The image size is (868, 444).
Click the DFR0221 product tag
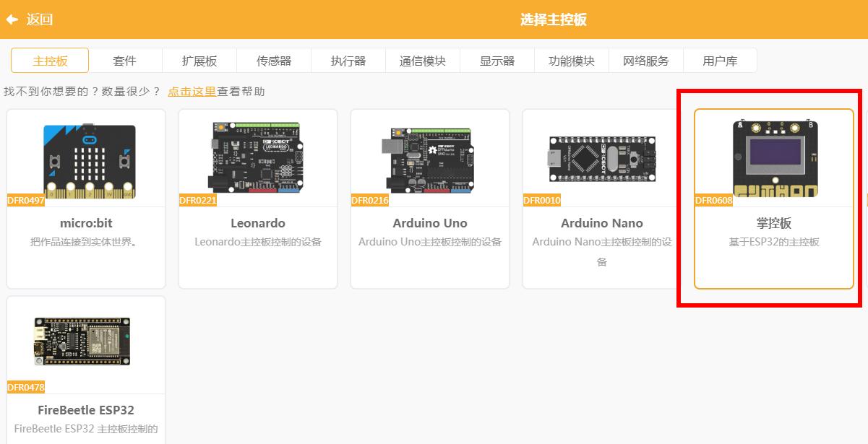tap(198, 200)
